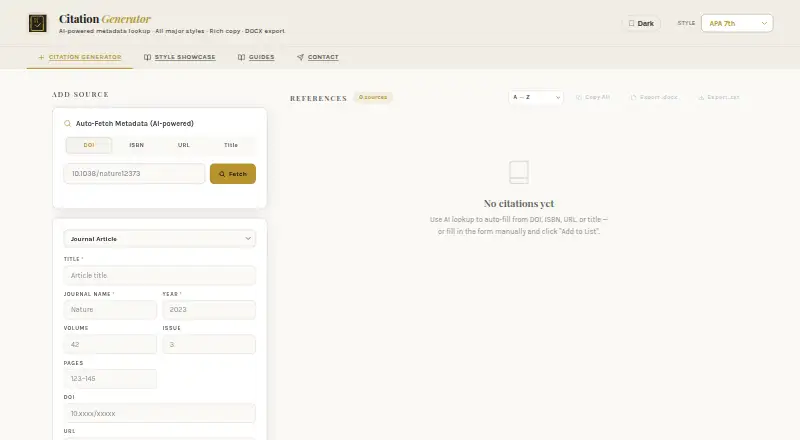Click the Citation Generator title text

[105, 19]
